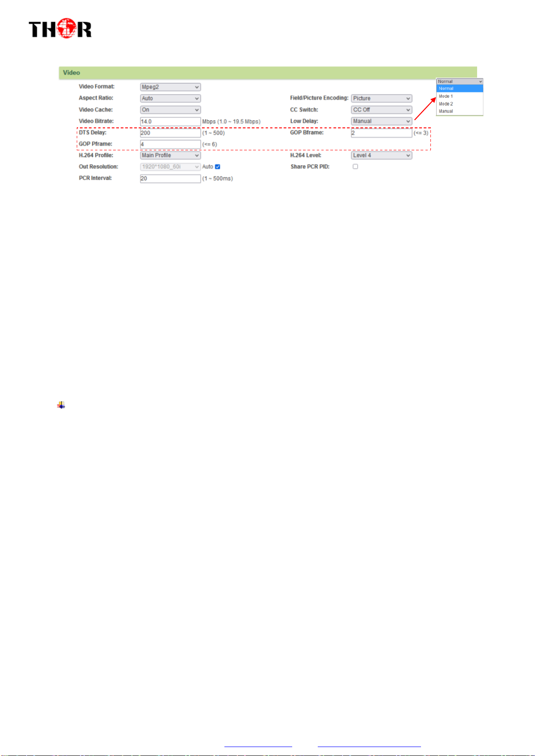
Task: Select Mode 2 in the Low Delay list
Action: pos(460,104)
